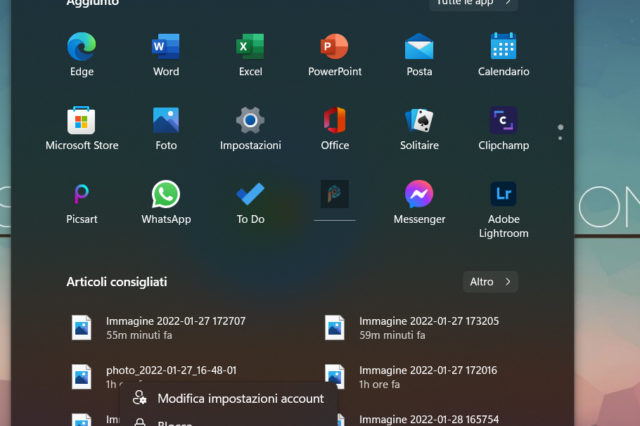Start PowerPoint from the Start menu
The width and height of the screenshot is (640, 426).
pyautogui.click(x=335, y=54)
